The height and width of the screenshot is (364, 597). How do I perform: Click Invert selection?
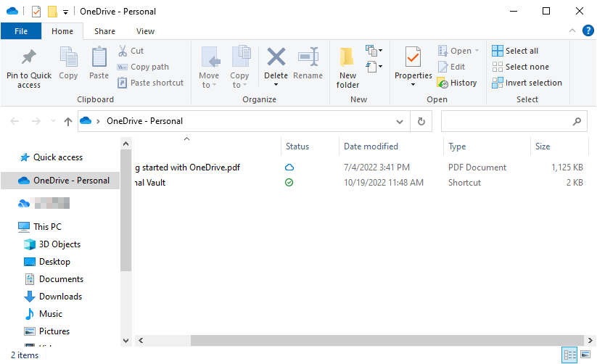pos(527,83)
